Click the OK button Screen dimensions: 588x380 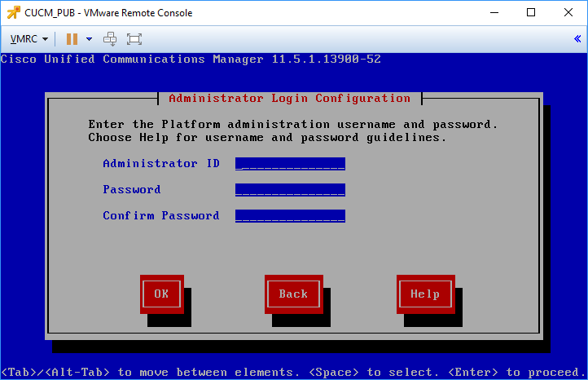pos(161,294)
